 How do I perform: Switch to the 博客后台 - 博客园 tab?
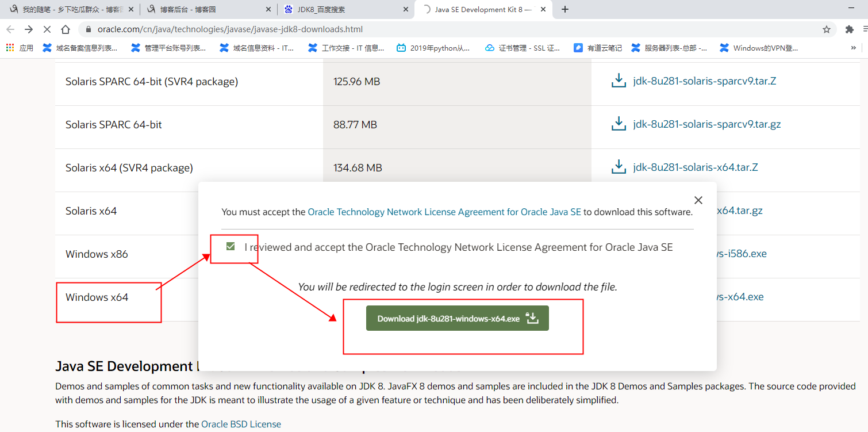(x=208, y=9)
